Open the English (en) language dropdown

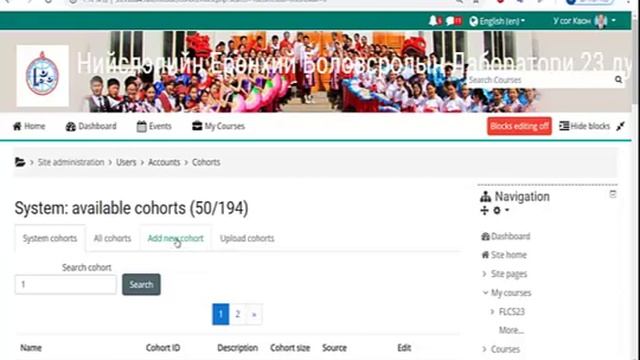click(x=497, y=21)
